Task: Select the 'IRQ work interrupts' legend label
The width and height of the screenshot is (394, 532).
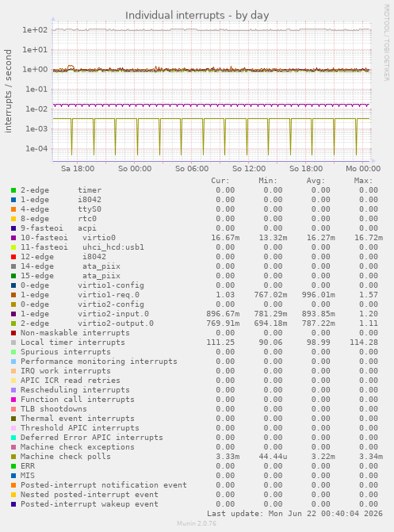Action: tap(66, 371)
